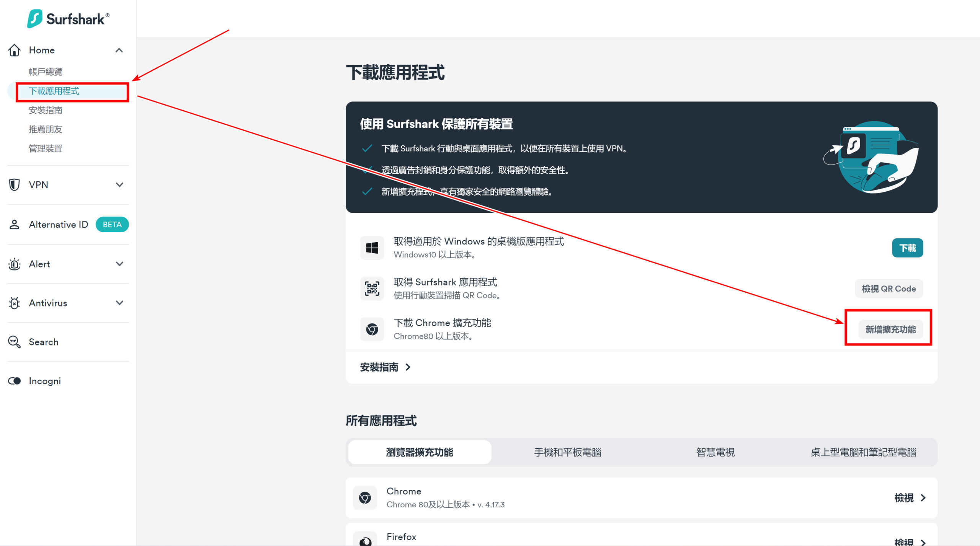This screenshot has width=980, height=546.
Task: Open 安裝指南 in sidebar
Action: 46,110
